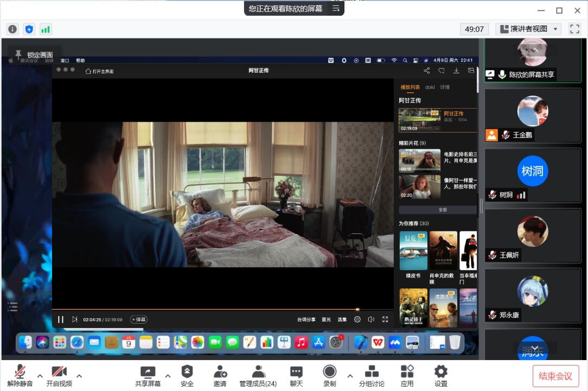The image size is (588, 391).
Task: Open recommended movie 肖申克的救赎
Action: point(443,250)
